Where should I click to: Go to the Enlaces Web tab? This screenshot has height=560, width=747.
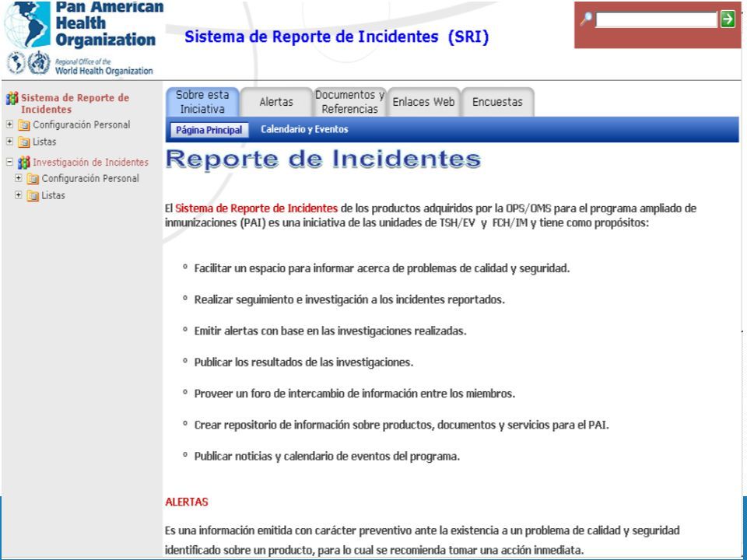click(x=423, y=102)
